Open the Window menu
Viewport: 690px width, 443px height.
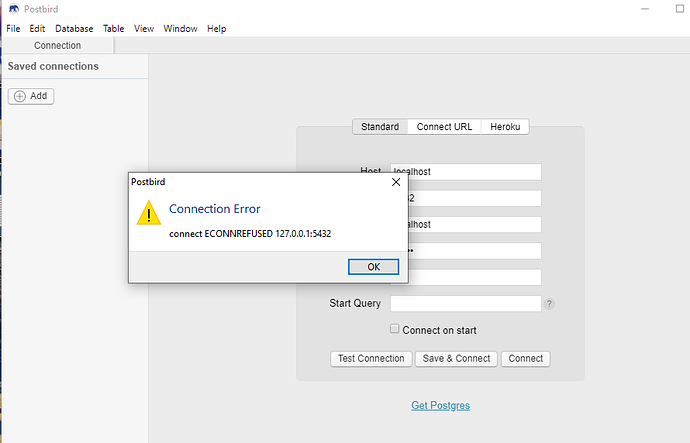180,29
